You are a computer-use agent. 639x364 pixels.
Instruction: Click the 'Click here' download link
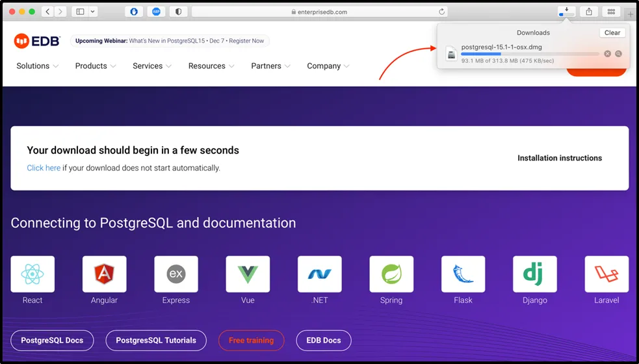point(44,168)
